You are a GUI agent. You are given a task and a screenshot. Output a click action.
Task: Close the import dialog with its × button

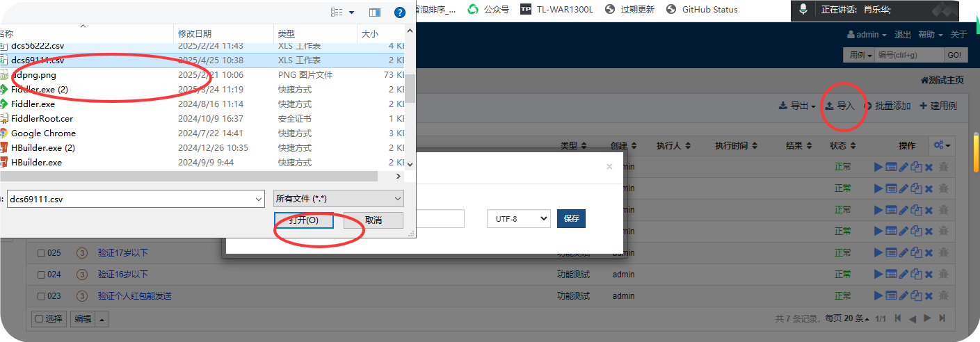[x=609, y=167]
